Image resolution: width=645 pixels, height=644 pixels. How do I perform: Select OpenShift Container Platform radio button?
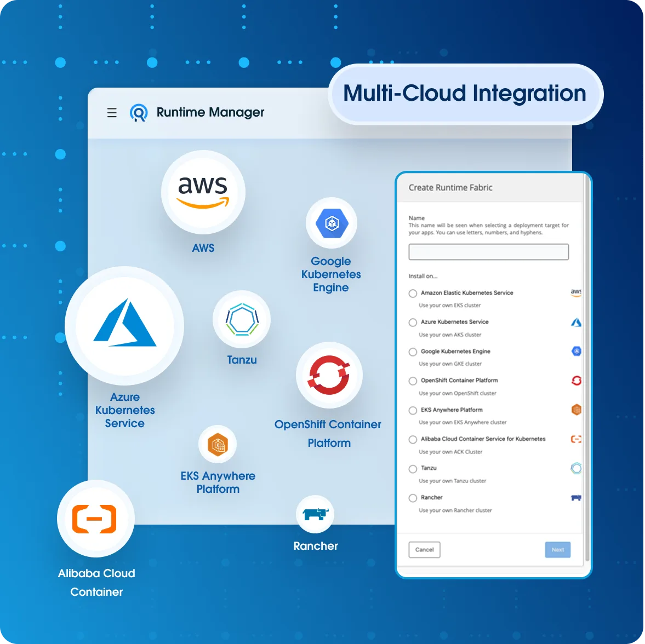pyautogui.click(x=413, y=381)
